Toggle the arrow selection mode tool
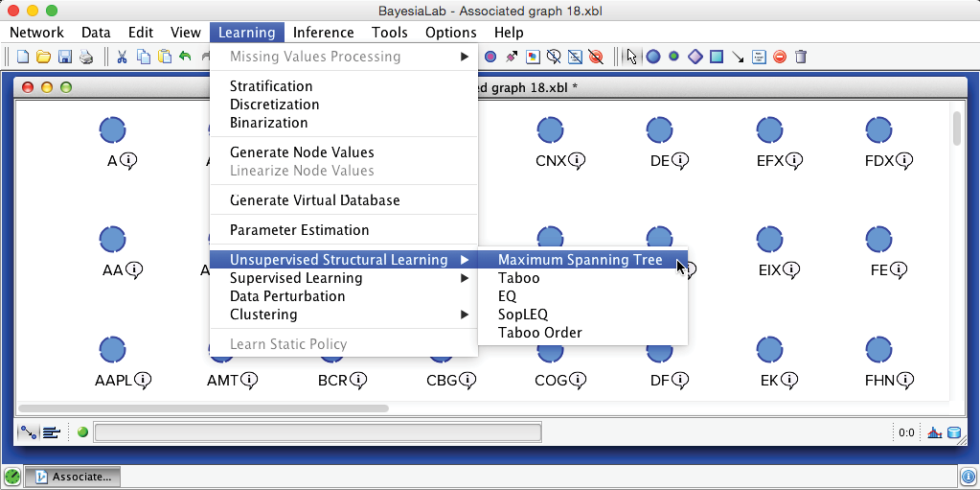Viewport: 980px width, 490px height. [631, 57]
